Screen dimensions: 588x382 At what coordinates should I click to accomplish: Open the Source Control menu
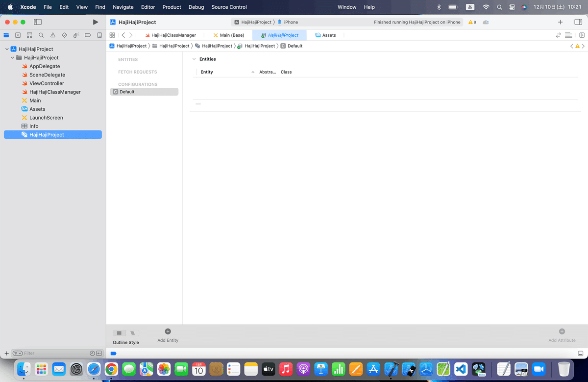tap(229, 7)
